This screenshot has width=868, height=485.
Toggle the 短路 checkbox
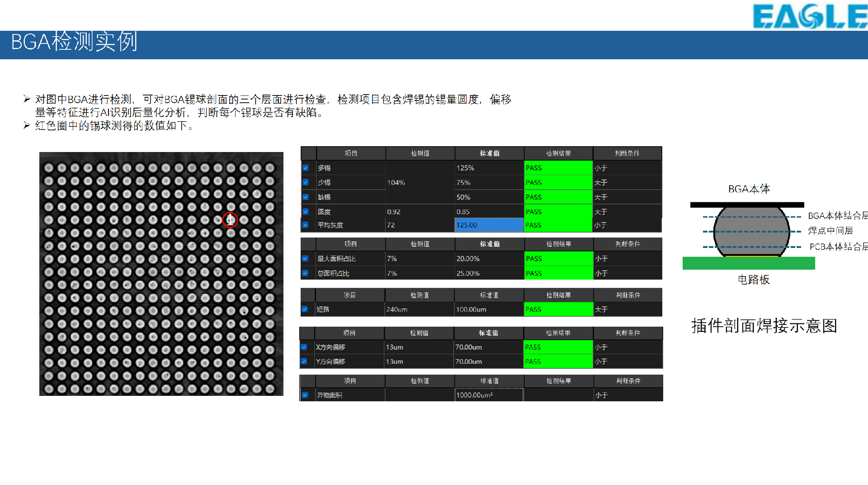[x=305, y=309]
